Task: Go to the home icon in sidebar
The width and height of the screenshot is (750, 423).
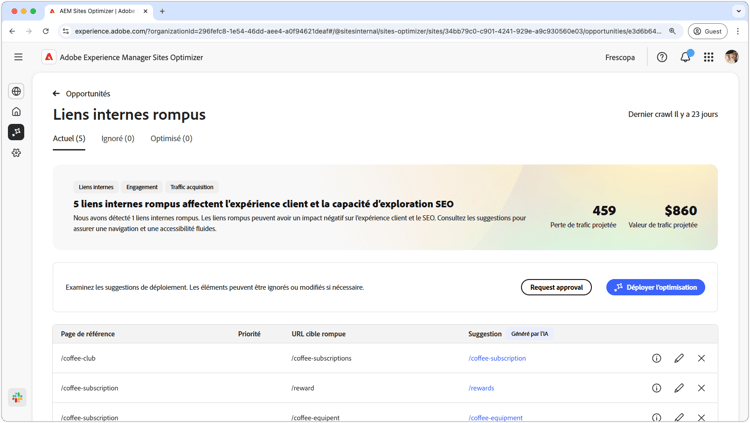Action: (16, 111)
